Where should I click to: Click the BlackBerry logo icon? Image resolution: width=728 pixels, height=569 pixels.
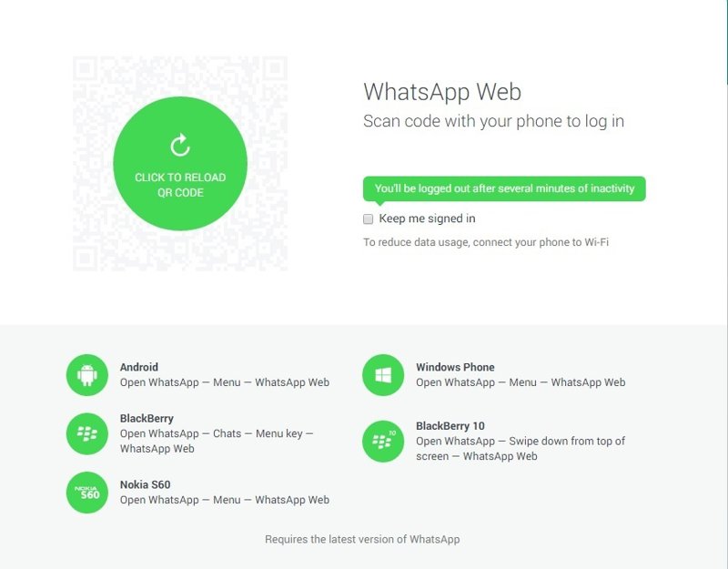coord(86,434)
